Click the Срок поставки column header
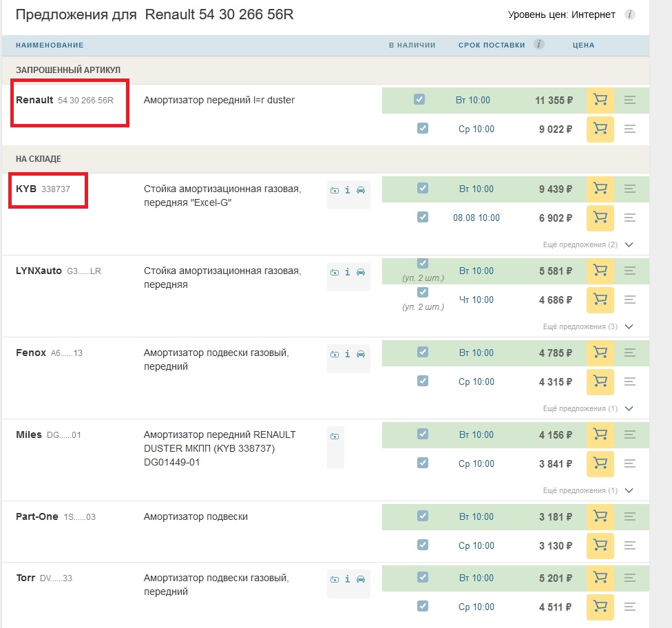Viewport: 672px width, 628px height. click(492, 45)
